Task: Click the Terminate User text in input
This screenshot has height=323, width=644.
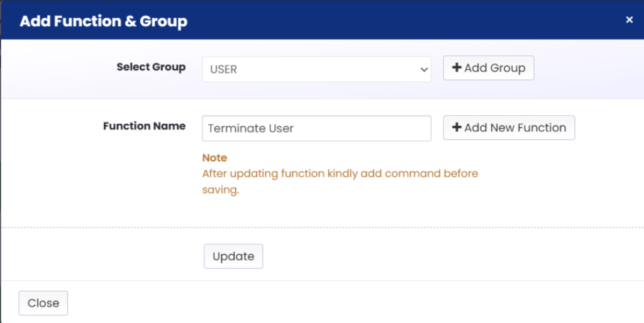Action: tap(250, 128)
